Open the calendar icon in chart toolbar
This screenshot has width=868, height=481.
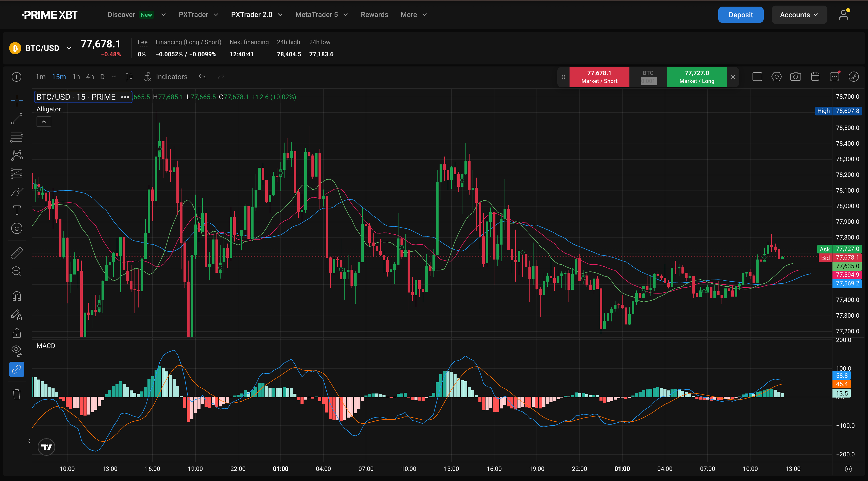tap(815, 77)
